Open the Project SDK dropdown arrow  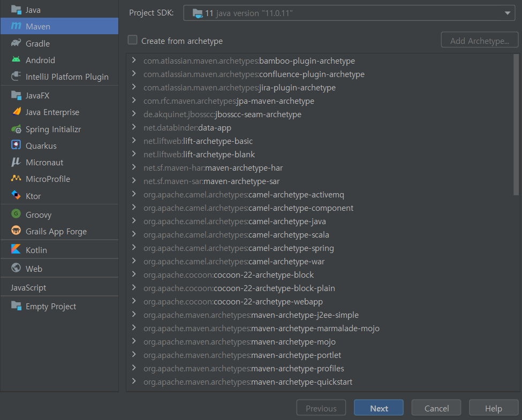pyautogui.click(x=508, y=13)
